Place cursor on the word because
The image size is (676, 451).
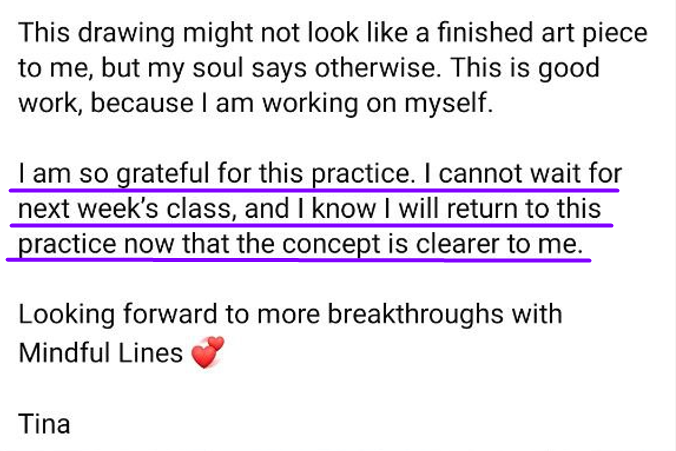142,103
